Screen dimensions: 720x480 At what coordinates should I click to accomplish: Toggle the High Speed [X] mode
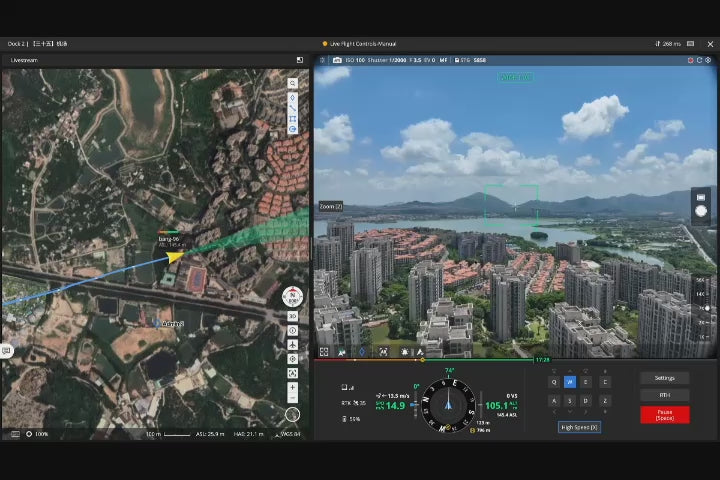[x=579, y=427]
